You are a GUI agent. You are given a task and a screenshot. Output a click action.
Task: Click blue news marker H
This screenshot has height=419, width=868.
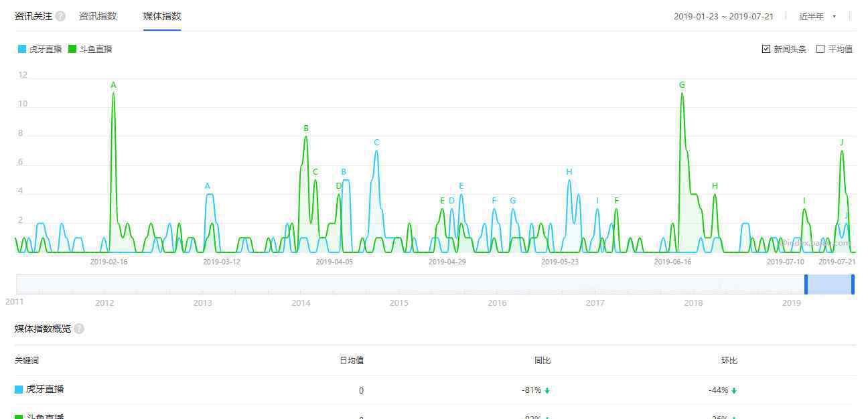click(x=569, y=172)
